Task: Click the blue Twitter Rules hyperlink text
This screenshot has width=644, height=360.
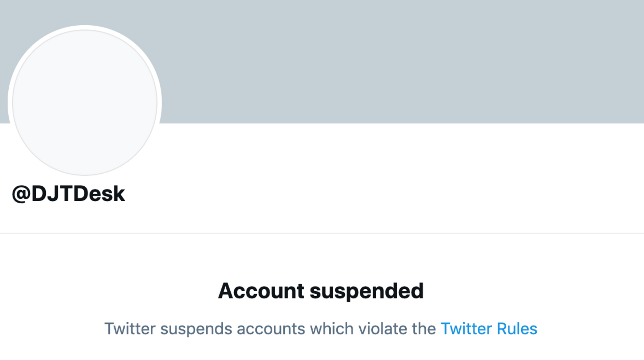Action: [488, 329]
